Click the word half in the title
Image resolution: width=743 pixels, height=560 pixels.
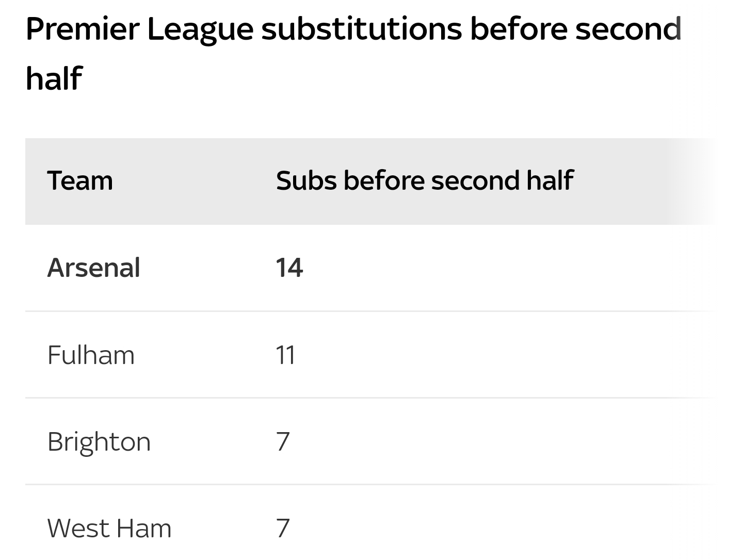(54, 78)
